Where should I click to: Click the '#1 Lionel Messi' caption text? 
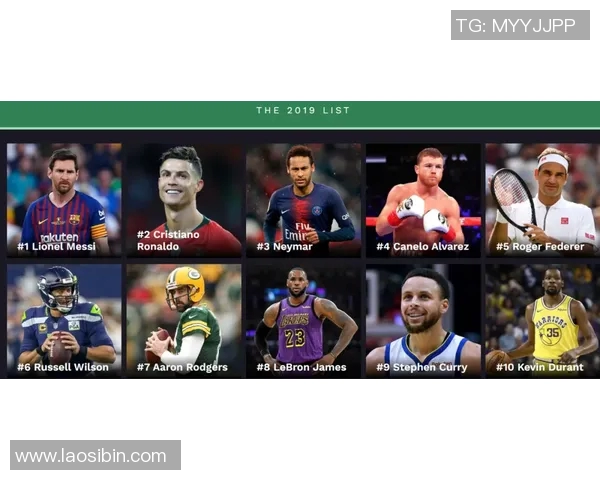(x=56, y=247)
